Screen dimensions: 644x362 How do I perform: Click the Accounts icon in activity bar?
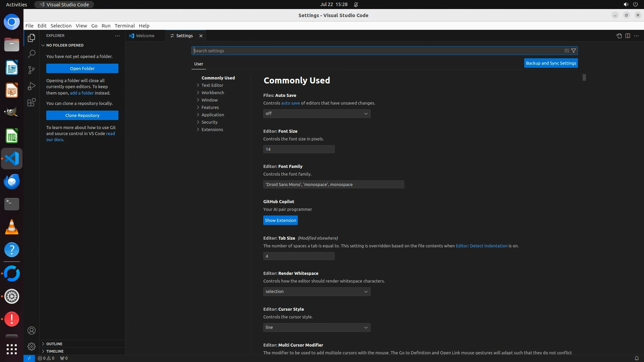32,330
